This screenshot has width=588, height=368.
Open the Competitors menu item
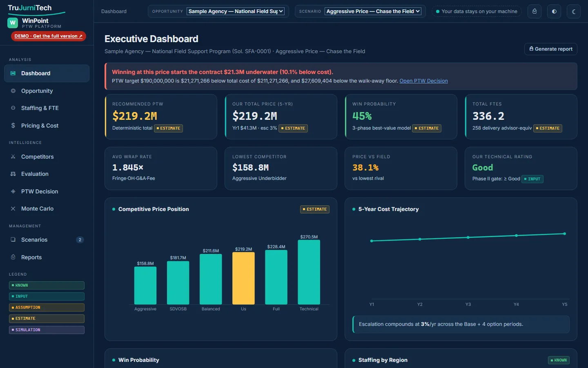47,157
